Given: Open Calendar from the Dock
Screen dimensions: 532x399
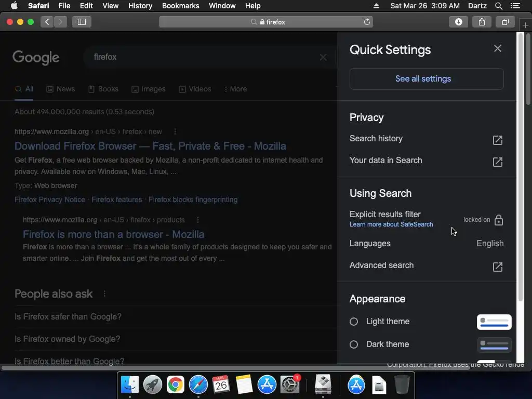Looking at the screenshot, I should tap(221, 385).
